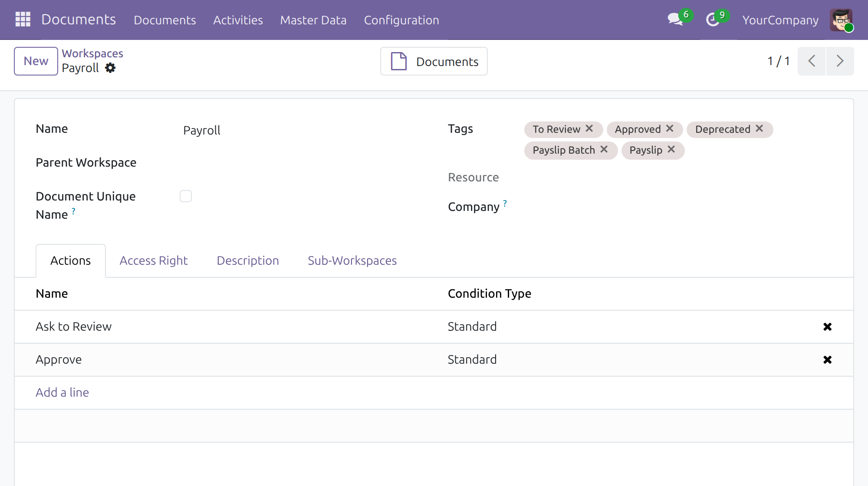
Task: Open the Configuration menu
Action: (401, 20)
